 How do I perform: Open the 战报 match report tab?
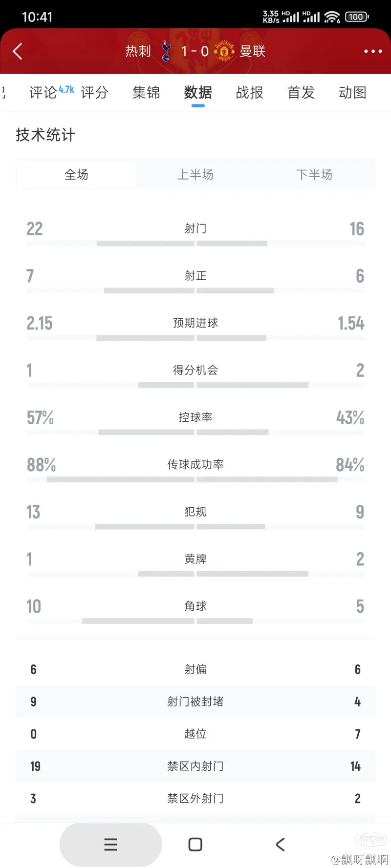(250, 92)
